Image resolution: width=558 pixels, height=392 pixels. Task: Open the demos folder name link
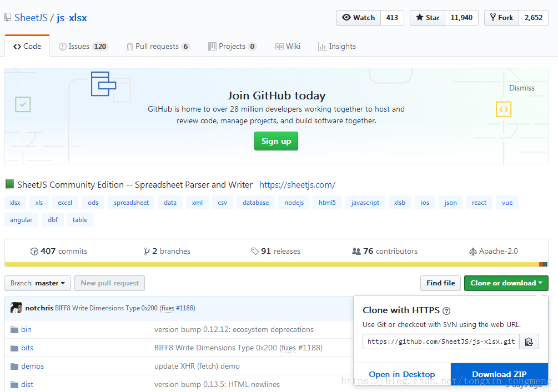click(32, 366)
